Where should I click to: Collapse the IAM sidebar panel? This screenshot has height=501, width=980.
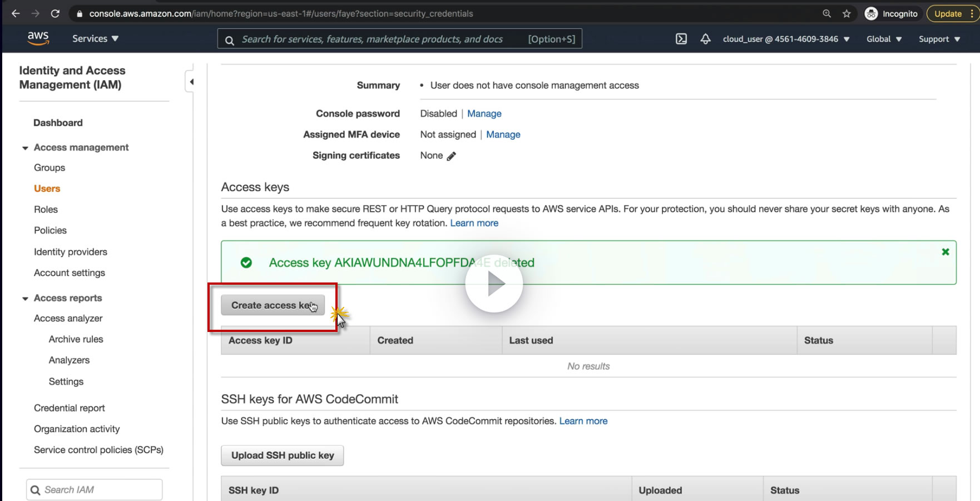191,82
